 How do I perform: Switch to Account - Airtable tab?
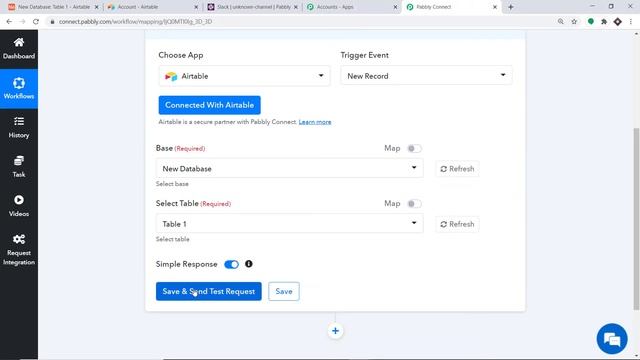(x=151, y=7)
